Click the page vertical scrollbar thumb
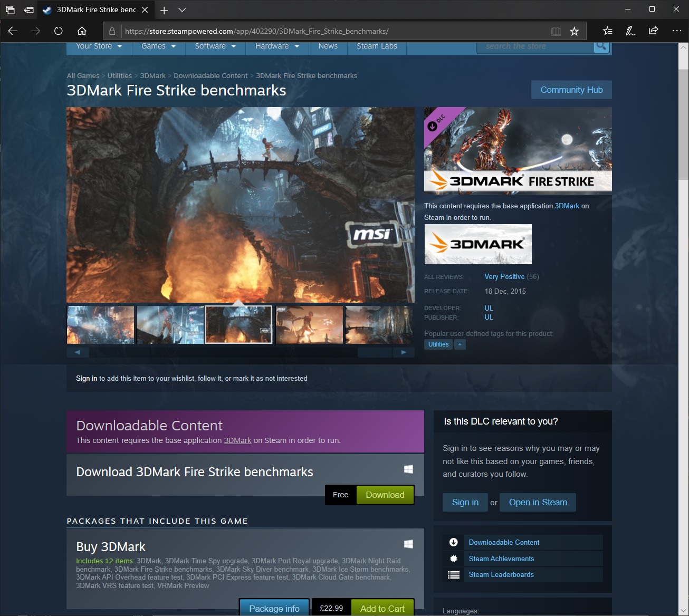Screen dimensions: 689x616 click(x=684, y=124)
